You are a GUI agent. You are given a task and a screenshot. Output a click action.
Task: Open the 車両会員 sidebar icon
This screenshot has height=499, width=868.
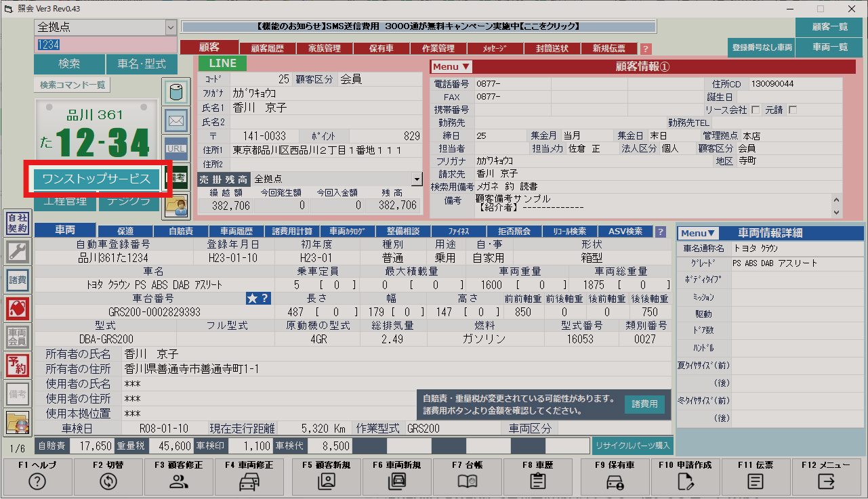pyautogui.click(x=17, y=337)
